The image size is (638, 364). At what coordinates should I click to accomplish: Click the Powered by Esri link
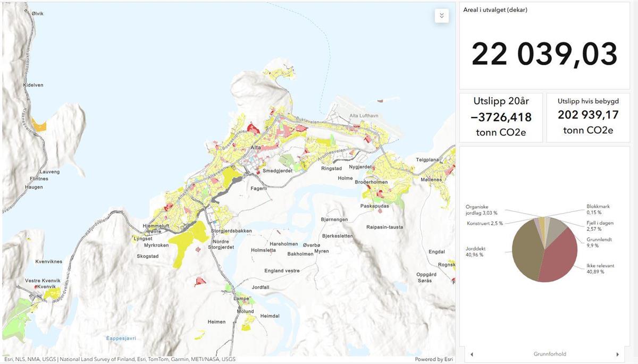click(x=433, y=359)
